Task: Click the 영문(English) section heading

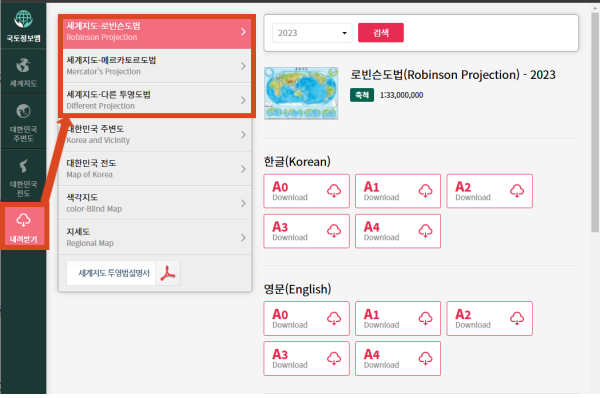Action: click(298, 289)
